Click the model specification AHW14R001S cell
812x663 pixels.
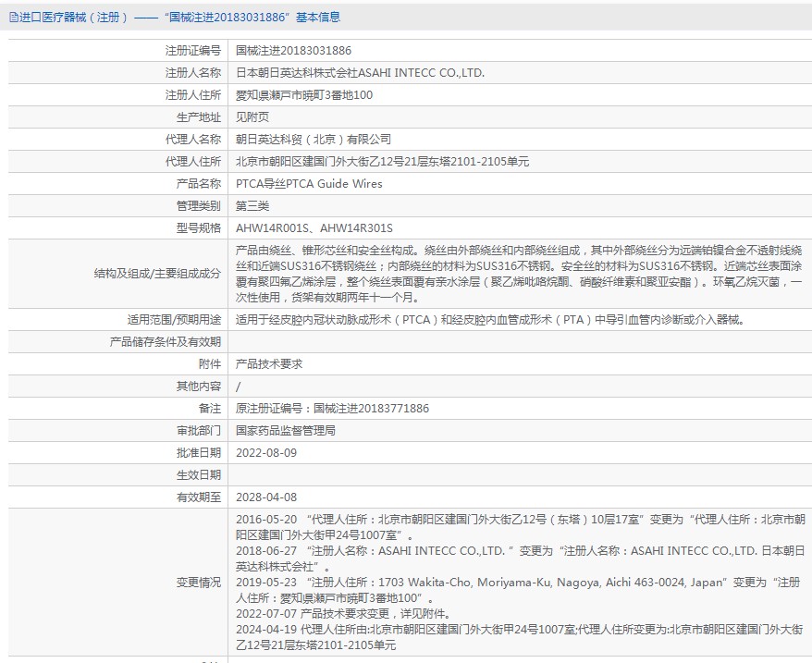pos(314,227)
